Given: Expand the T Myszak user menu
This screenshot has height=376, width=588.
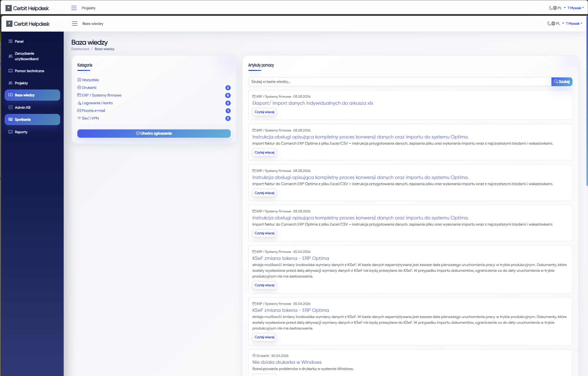Looking at the screenshot, I should coord(574,23).
